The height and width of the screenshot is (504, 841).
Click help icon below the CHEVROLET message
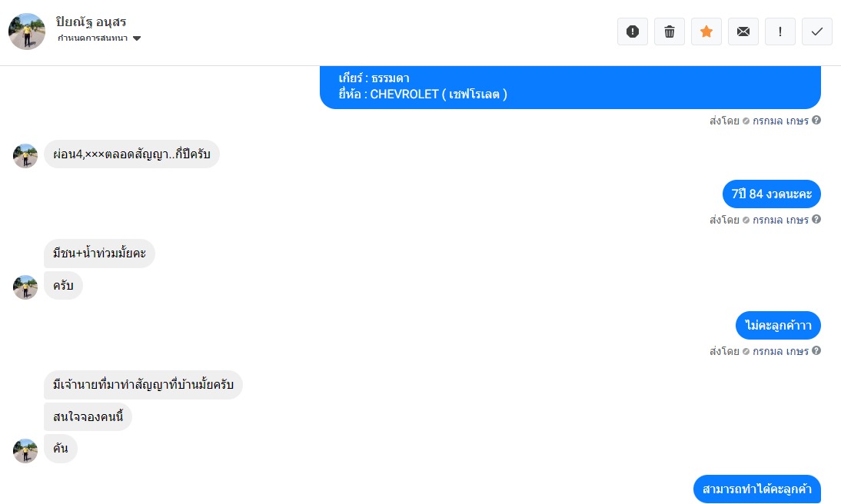(816, 121)
